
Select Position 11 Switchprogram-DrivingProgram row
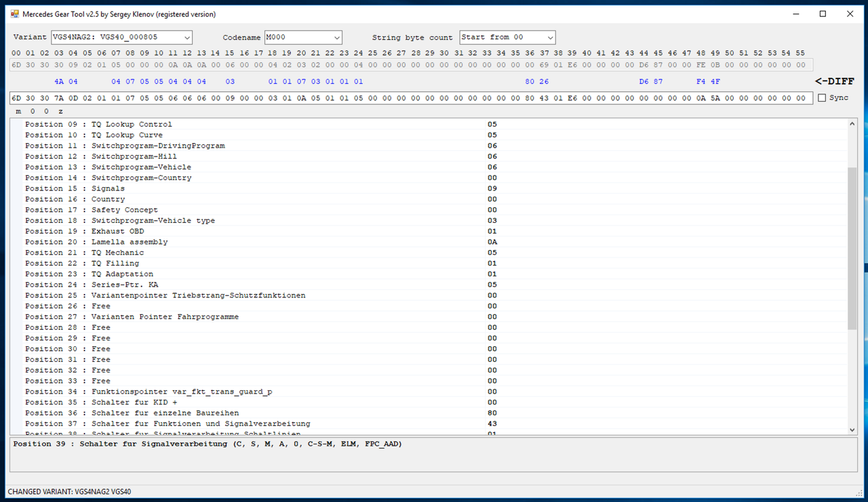tap(429, 146)
